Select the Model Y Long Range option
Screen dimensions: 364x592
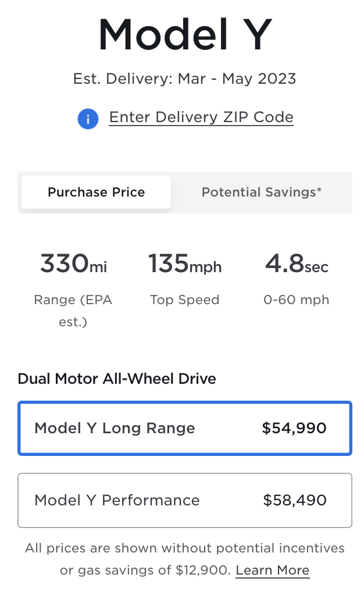[x=185, y=429]
